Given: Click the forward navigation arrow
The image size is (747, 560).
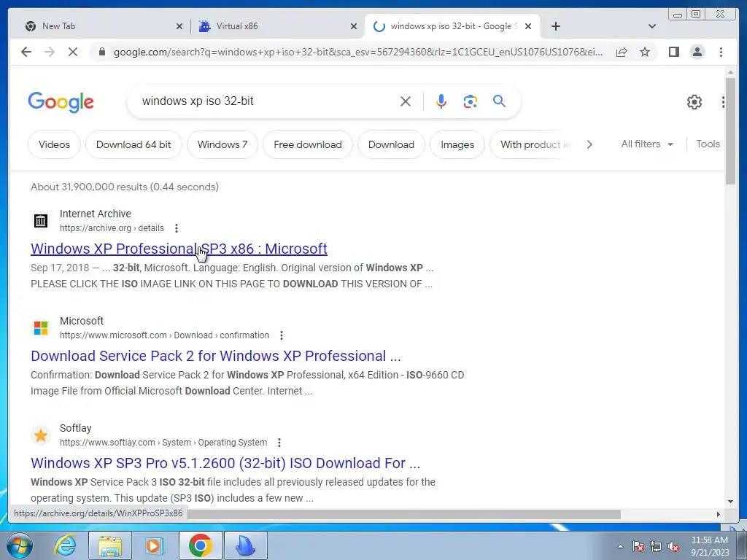Looking at the screenshot, I should coord(50,52).
